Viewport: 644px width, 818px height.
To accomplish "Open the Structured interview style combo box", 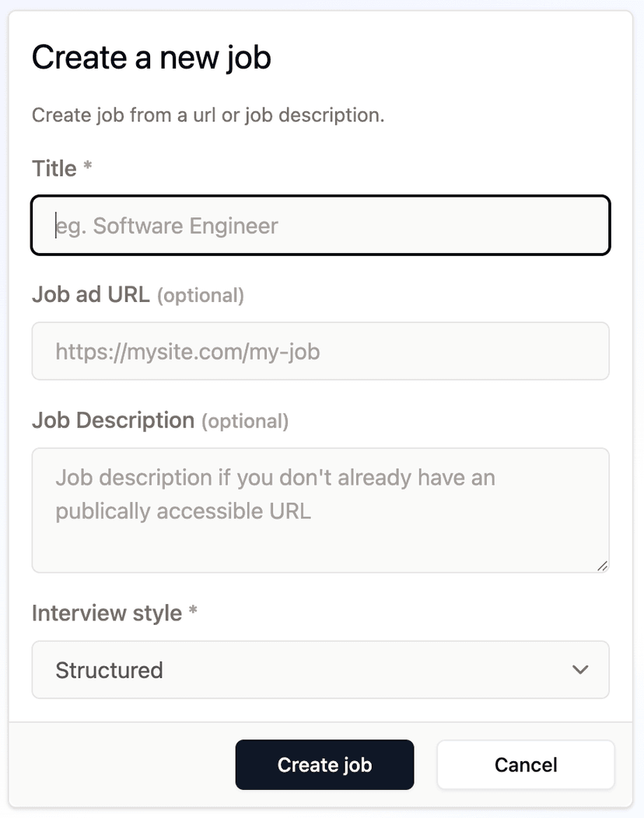I will 320,669.
